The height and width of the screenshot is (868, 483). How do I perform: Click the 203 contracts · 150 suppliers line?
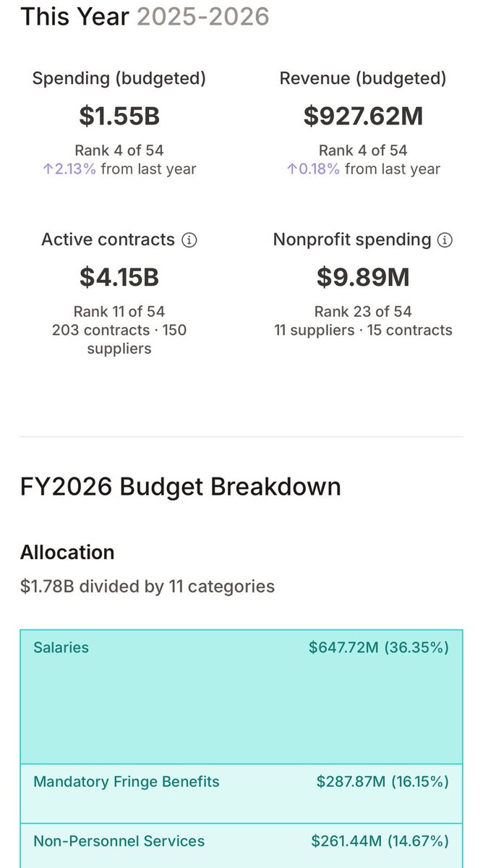point(119,340)
